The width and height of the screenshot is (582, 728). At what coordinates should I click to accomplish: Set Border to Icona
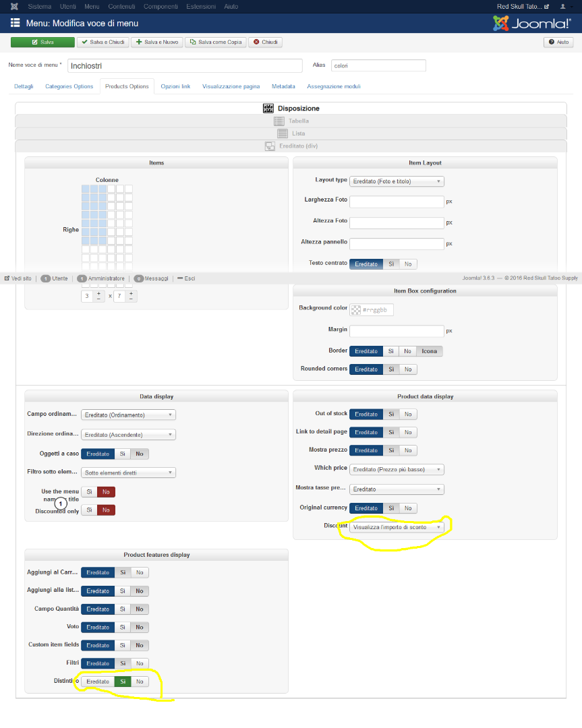click(x=429, y=351)
